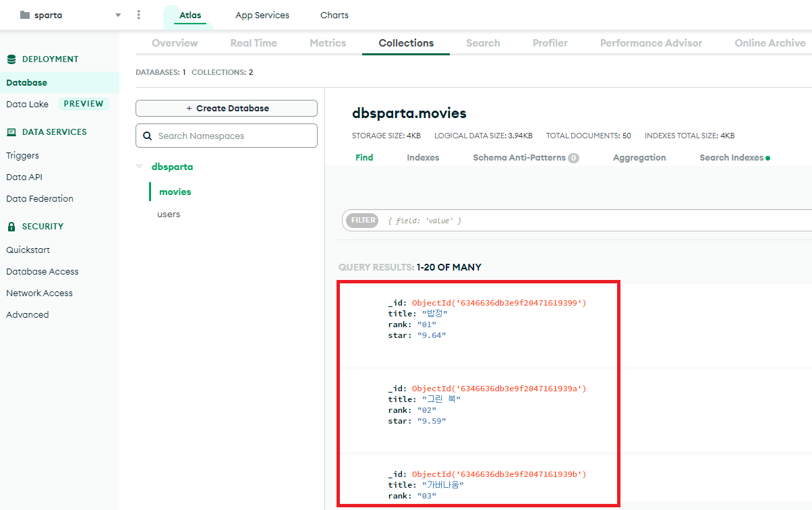The height and width of the screenshot is (510, 812).
Task: Switch to App Services tab
Action: [262, 15]
